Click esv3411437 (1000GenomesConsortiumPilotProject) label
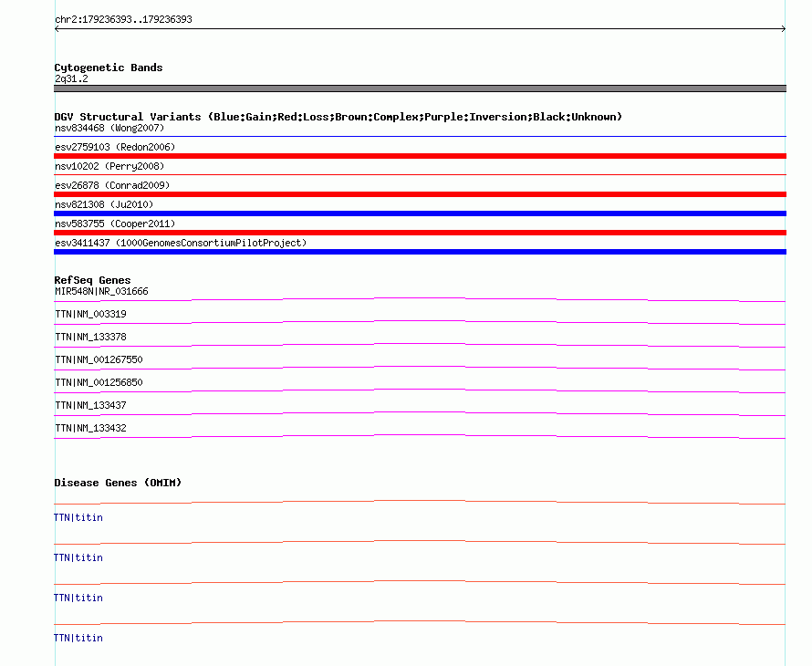This screenshot has width=812, height=666. [x=181, y=243]
